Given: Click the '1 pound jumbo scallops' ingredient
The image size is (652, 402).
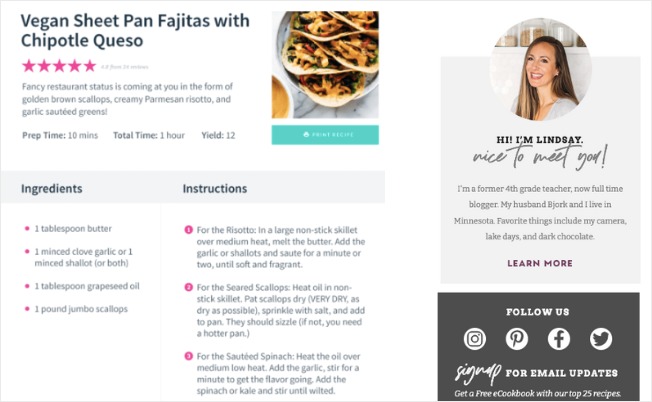Looking at the screenshot, I should pos(81,309).
